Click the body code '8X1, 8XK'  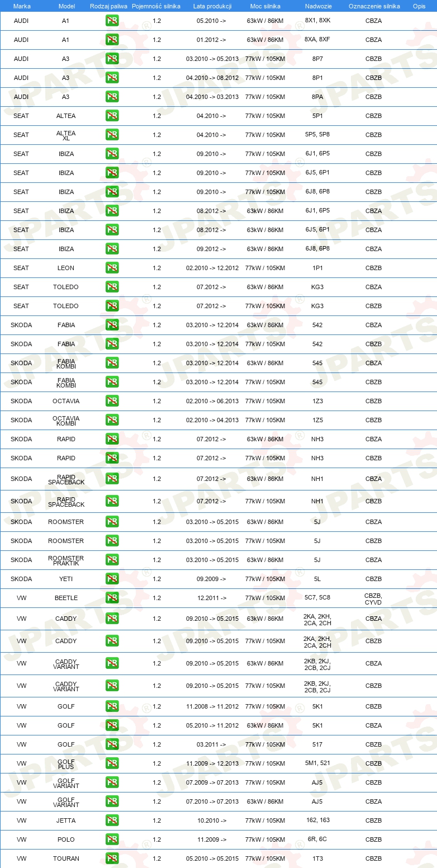(x=317, y=21)
